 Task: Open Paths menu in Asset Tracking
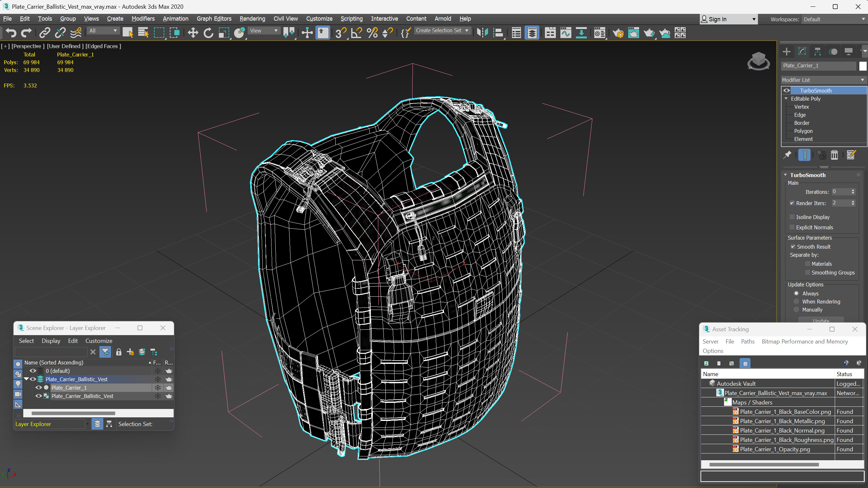tap(747, 341)
